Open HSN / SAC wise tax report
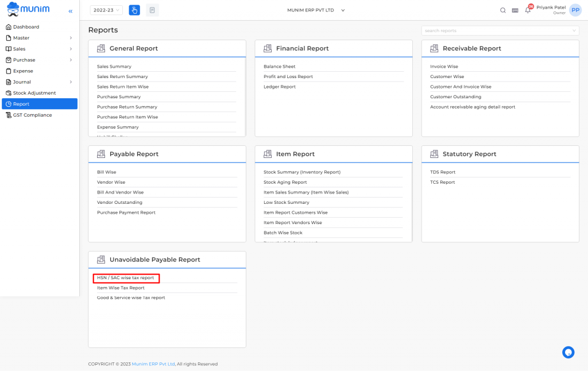The image size is (588, 371). (x=126, y=278)
